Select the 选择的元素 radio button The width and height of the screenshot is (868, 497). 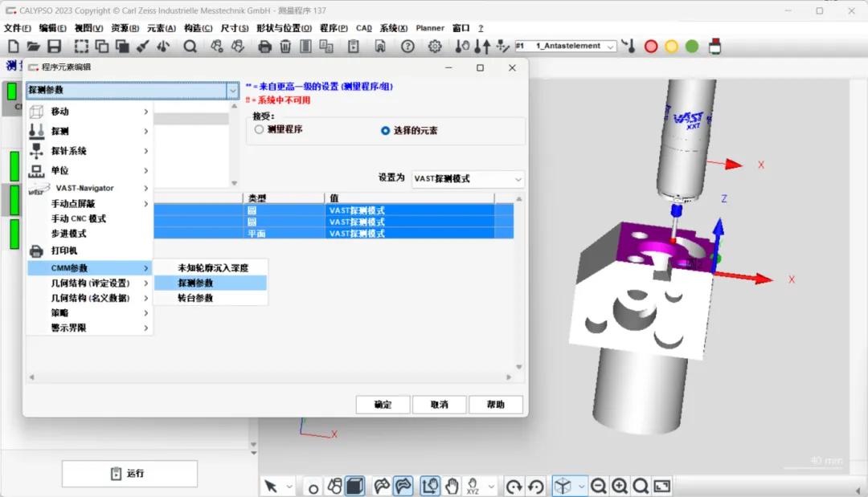point(385,130)
